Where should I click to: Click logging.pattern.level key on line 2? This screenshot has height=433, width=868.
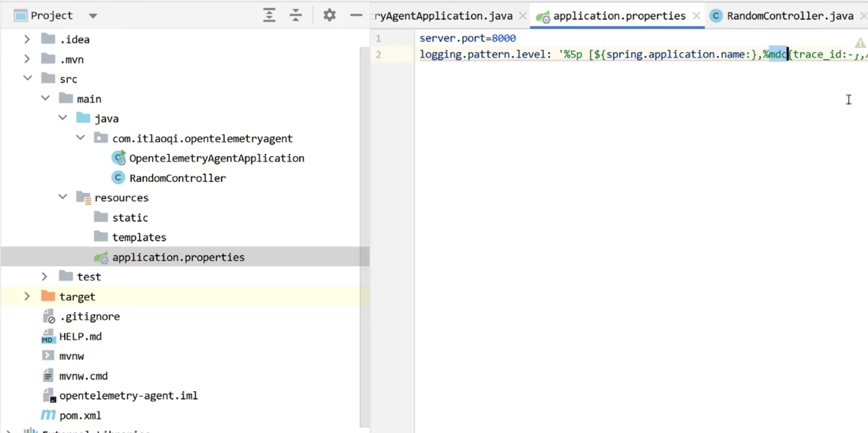tap(482, 54)
